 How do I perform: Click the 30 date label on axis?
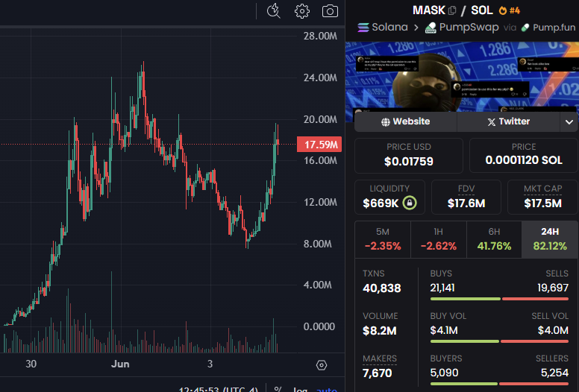pyautogui.click(x=31, y=364)
